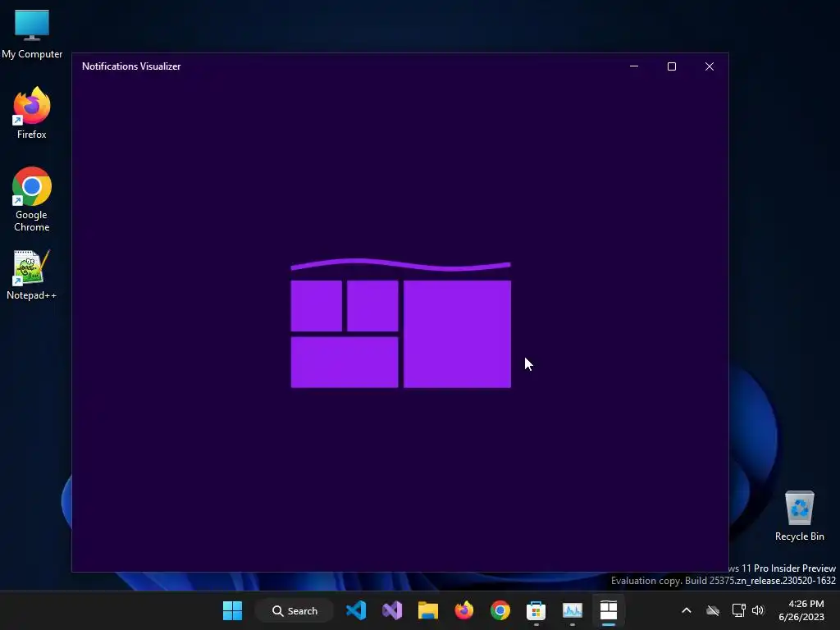840x630 pixels.
Task: Open the performance monitor taskbar icon
Action: (572, 610)
